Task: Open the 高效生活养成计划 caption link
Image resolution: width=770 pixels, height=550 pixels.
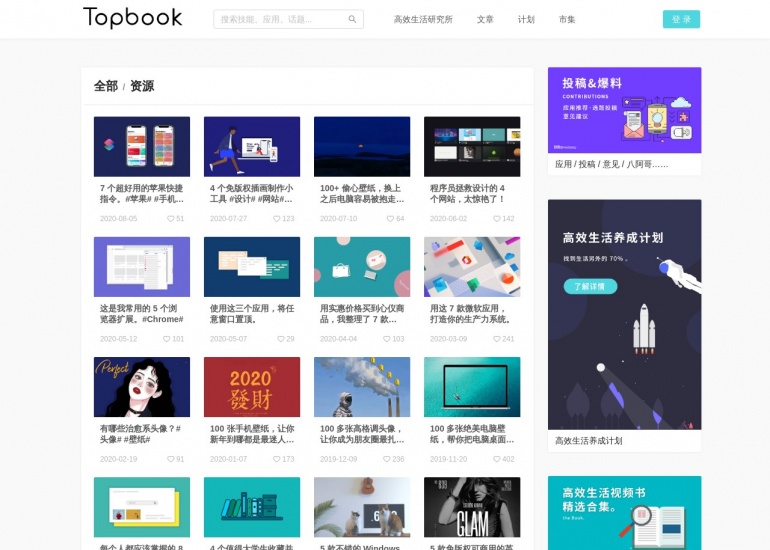Action: (588, 440)
